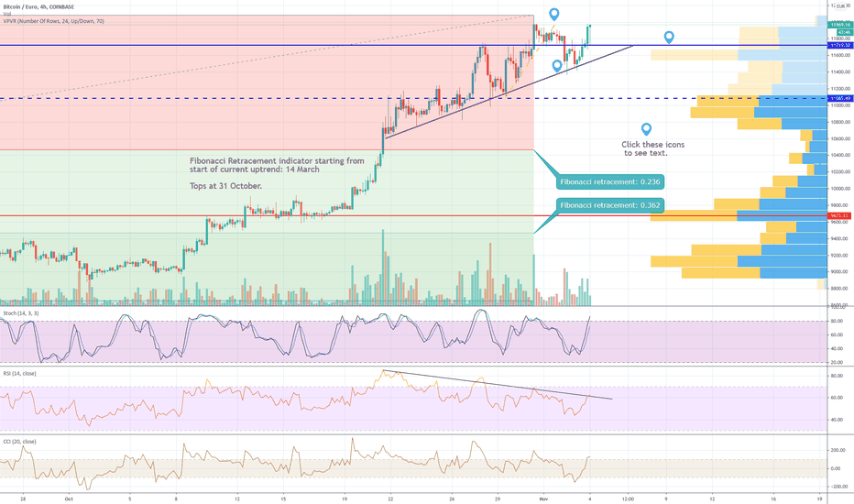
Task: Open the pin above 'Click these icons' text
Action: point(646,129)
